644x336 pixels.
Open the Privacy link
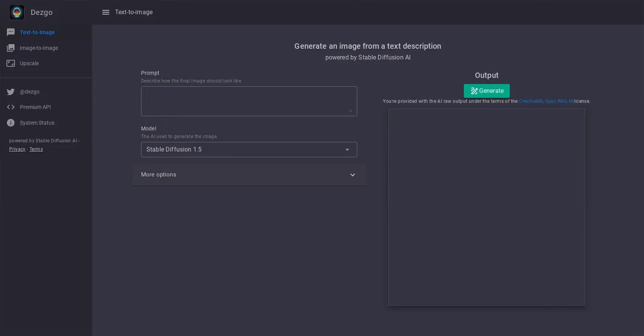(17, 149)
